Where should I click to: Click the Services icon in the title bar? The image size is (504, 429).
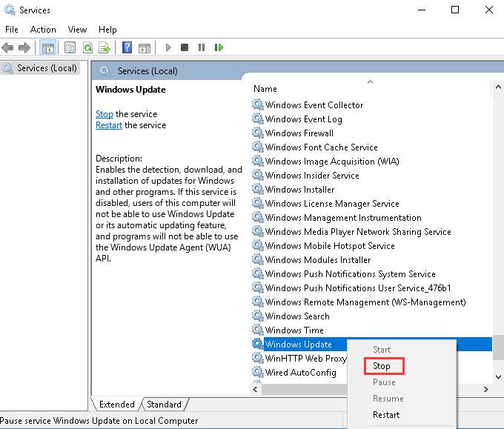click(10, 10)
